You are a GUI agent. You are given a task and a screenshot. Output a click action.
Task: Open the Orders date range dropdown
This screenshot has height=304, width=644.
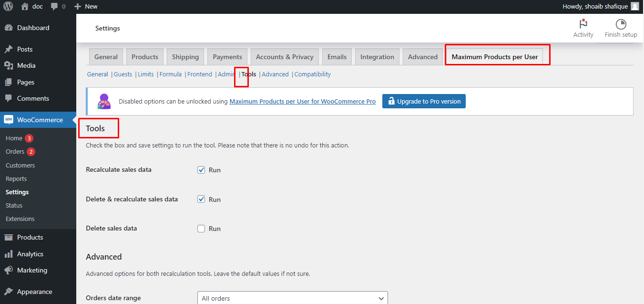(x=293, y=298)
